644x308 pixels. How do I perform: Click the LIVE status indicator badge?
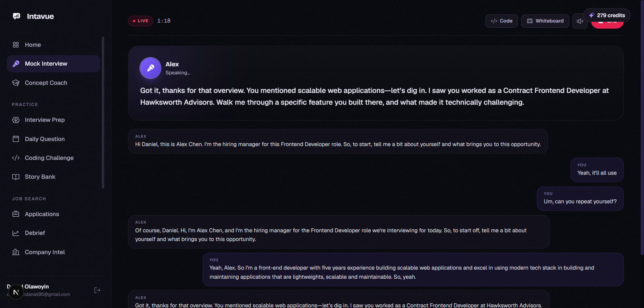coord(140,21)
